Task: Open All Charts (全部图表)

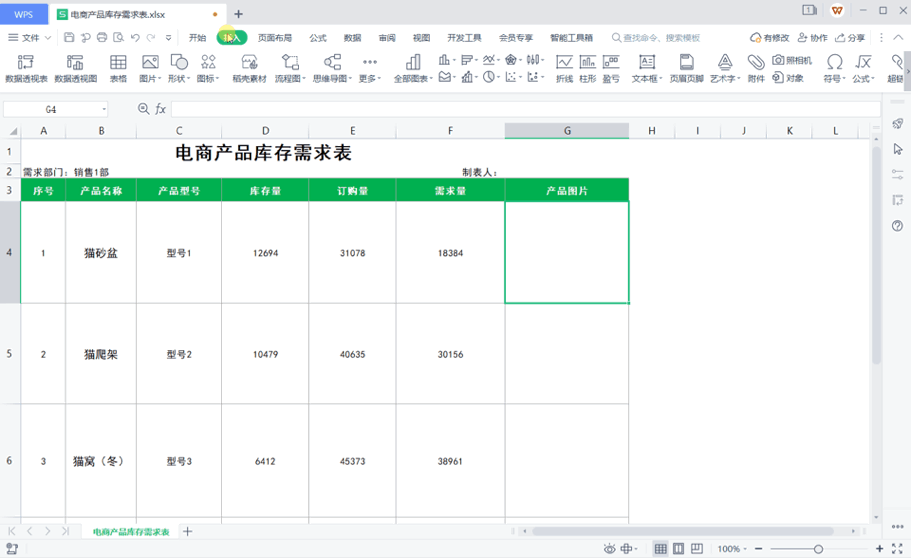Action: click(413, 69)
